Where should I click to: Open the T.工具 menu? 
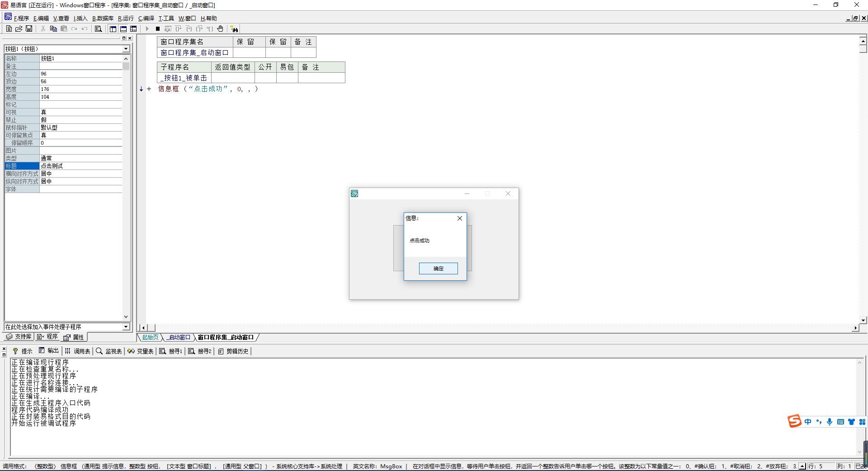[166, 18]
